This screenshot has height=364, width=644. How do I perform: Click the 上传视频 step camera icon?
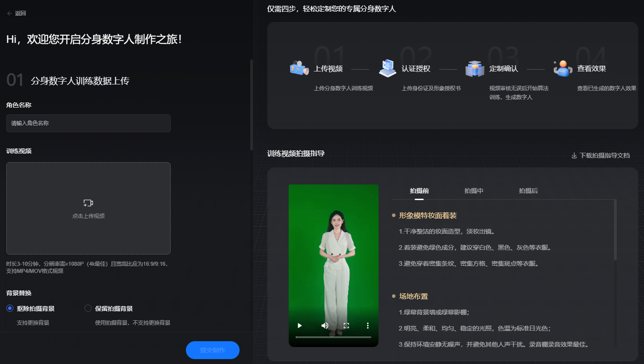tap(299, 69)
